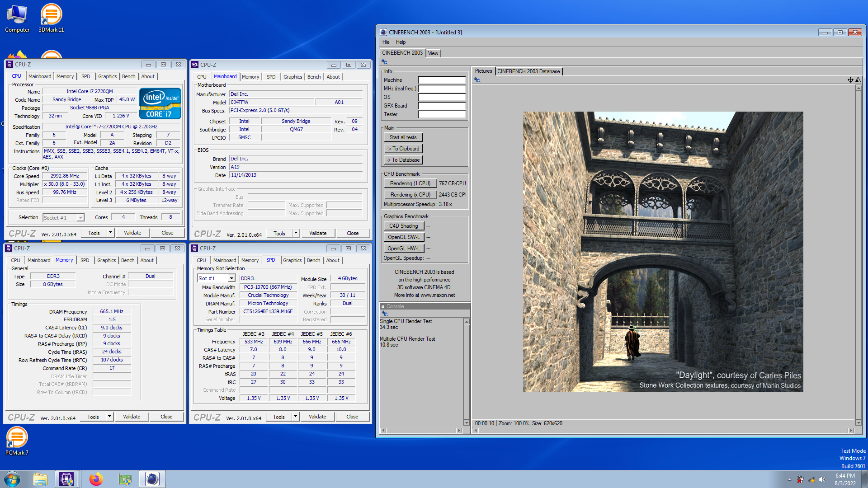Viewport: 868px width, 488px height.
Task: Open the network tray icon
Action: point(811,480)
